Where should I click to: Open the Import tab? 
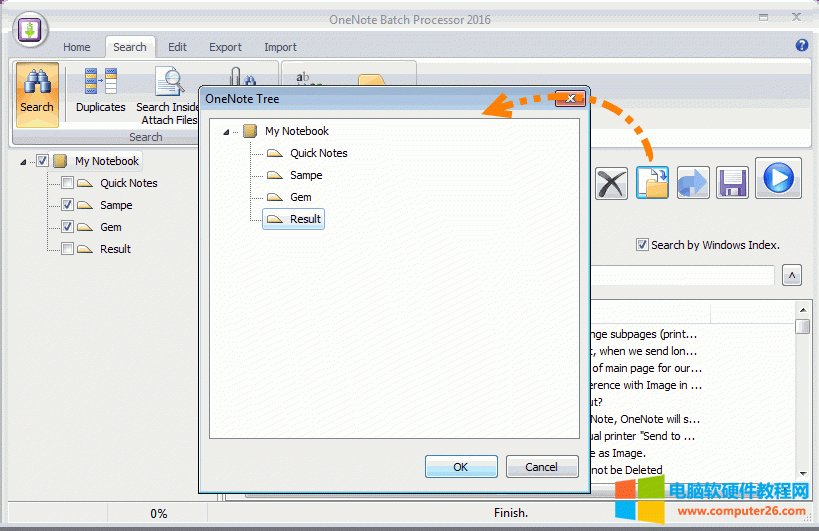point(280,47)
